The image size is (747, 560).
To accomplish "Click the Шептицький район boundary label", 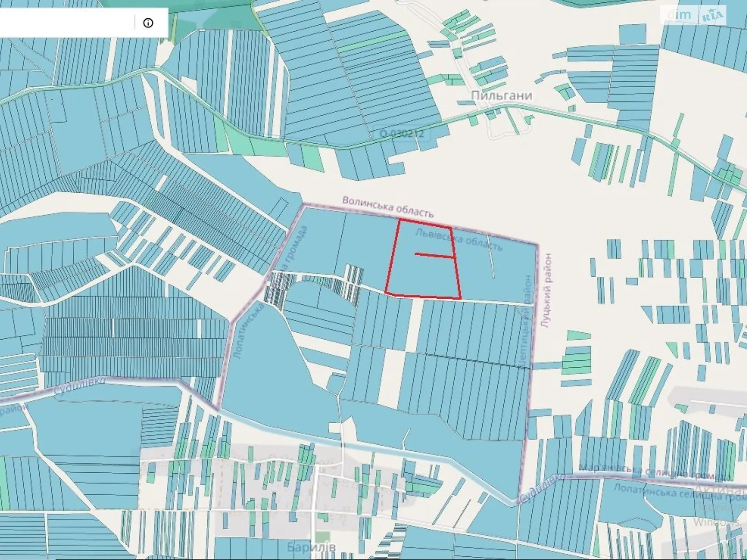I will (527, 317).
